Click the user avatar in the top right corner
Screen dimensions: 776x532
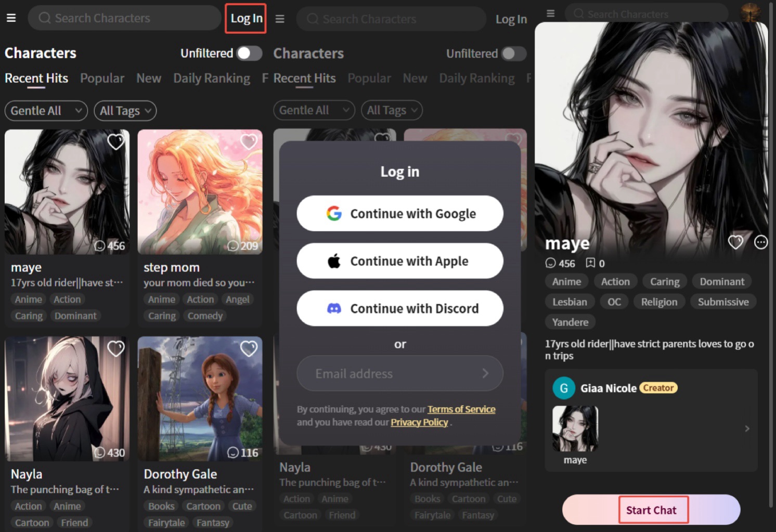(750, 11)
